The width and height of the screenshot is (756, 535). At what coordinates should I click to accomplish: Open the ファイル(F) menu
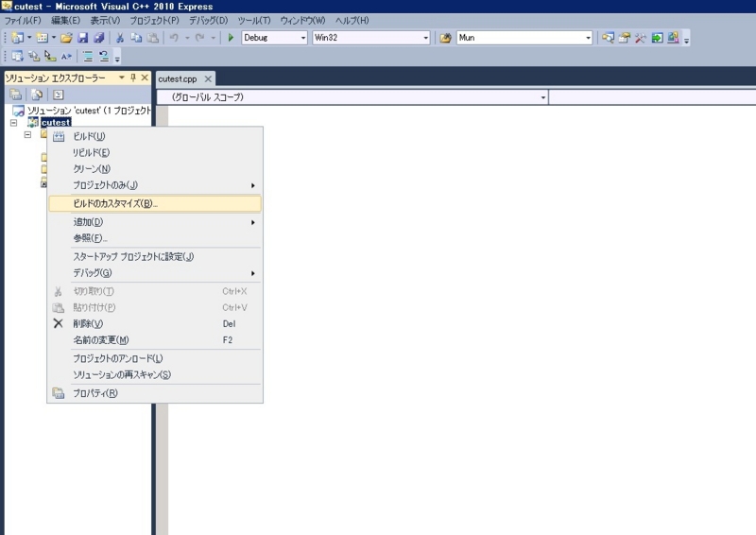(23, 20)
